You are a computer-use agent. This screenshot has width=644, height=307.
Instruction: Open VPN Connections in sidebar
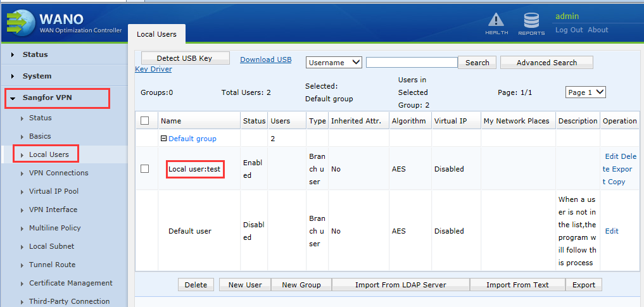(x=58, y=173)
